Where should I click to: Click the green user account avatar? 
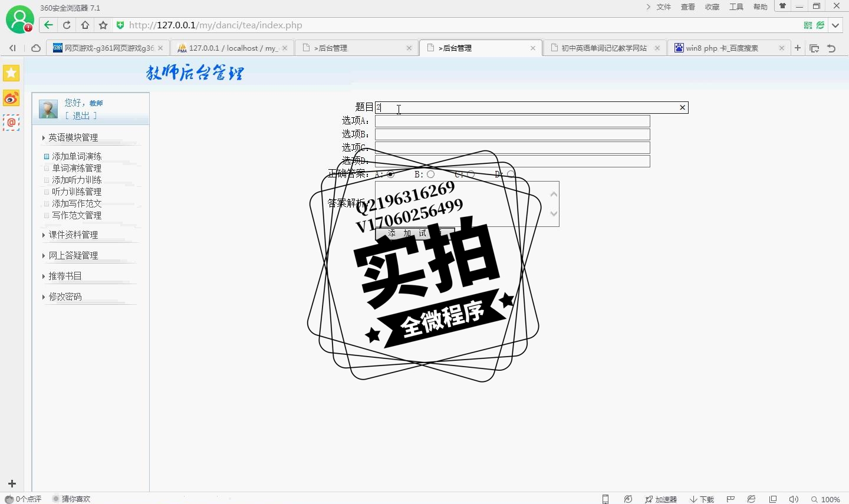coord(19,19)
